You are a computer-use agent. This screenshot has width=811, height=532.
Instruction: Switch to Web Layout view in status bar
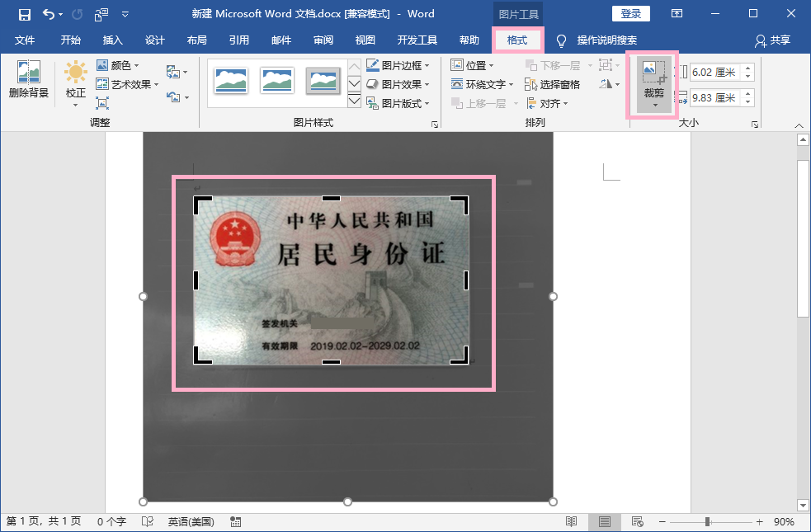tap(637, 521)
